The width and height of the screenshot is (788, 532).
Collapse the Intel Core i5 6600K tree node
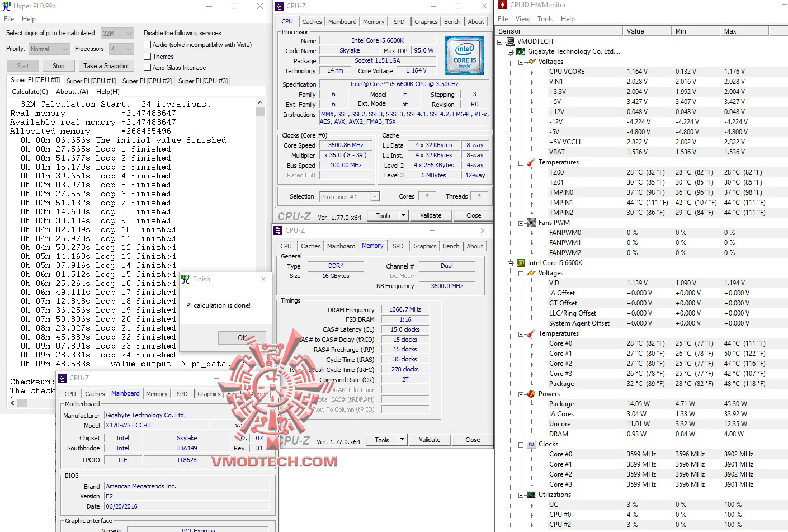(509, 263)
